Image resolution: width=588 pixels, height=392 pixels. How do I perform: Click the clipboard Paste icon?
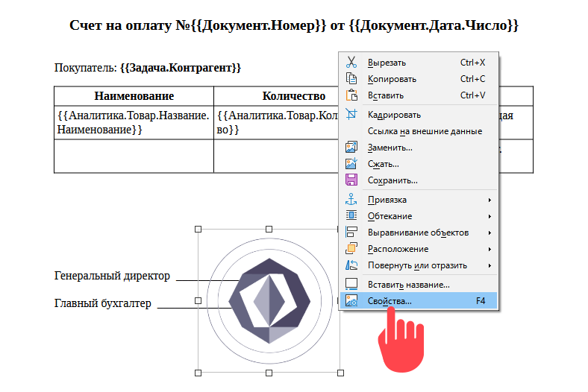point(351,95)
